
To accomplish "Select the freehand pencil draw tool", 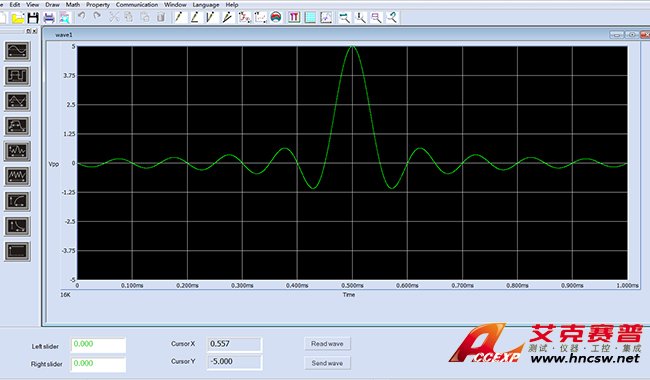I will [x=178, y=17].
